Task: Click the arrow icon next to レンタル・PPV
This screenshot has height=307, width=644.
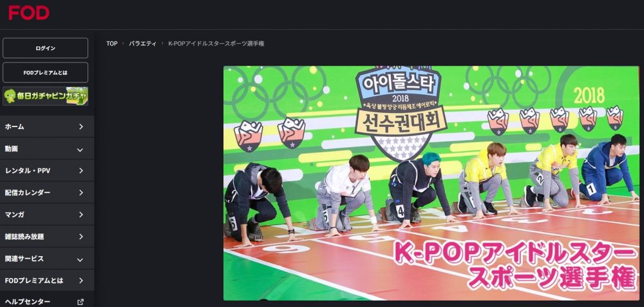Action: (x=81, y=171)
